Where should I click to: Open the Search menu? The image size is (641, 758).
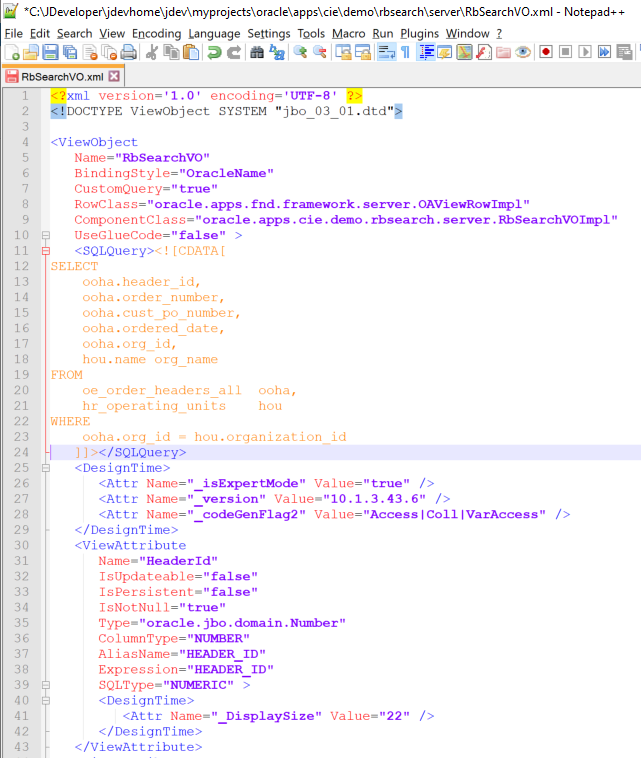click(x=74, y=33)
